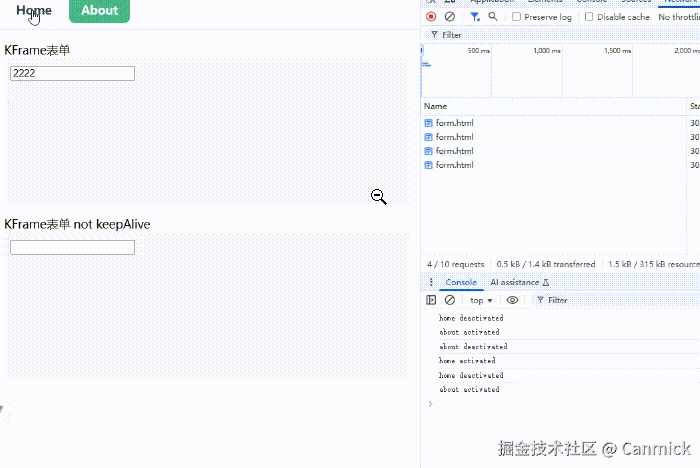
Task: Focus the network Filter text box
Action: (x=562, y=35)
